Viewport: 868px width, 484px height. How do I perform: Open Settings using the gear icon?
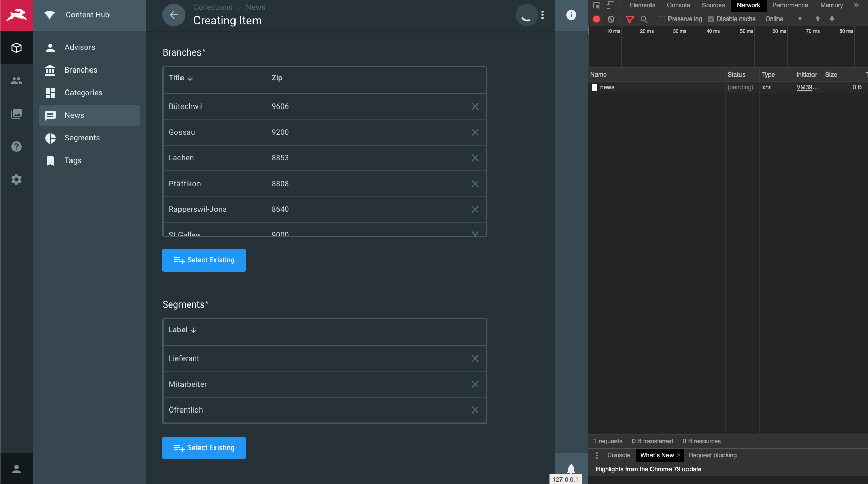[16, 180]
